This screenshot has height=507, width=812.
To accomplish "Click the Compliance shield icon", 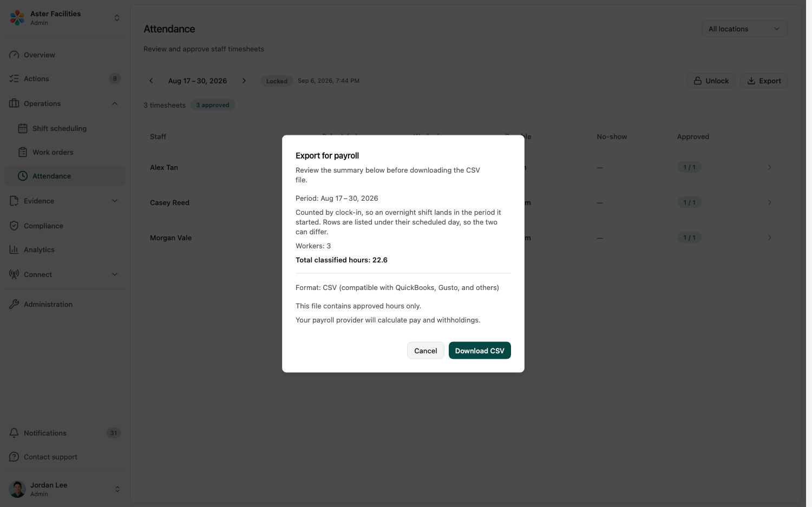I will coord(14,226).
